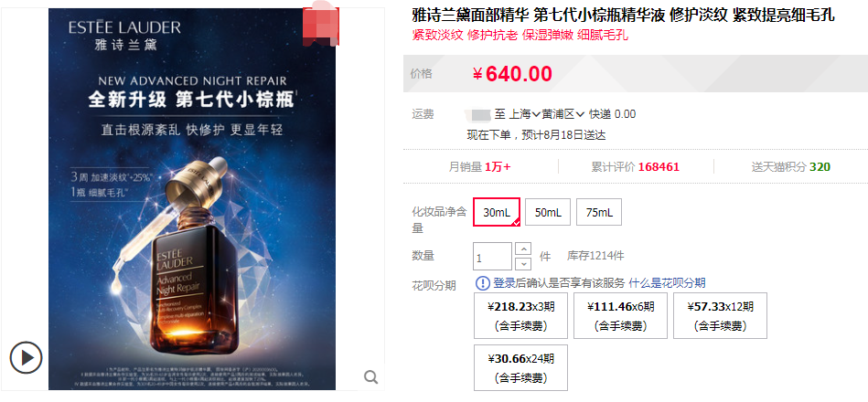Decrease quantity with the down arrow
Image resolution: width=868 pixels, height=402 pixels.
click(x=524, y=263)
